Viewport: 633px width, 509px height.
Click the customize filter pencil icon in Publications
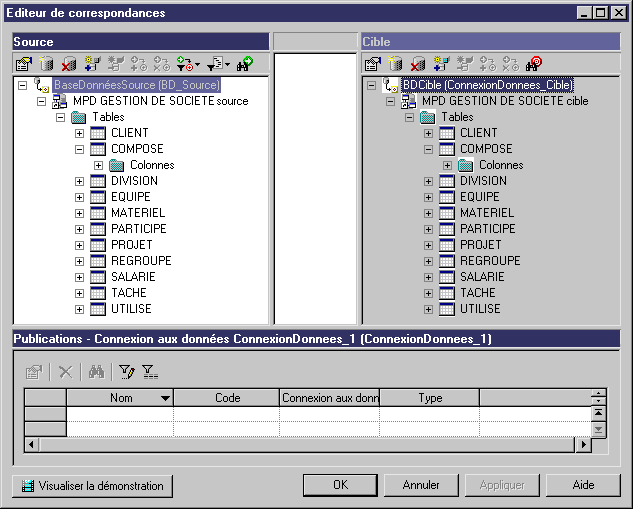[127, 372]
